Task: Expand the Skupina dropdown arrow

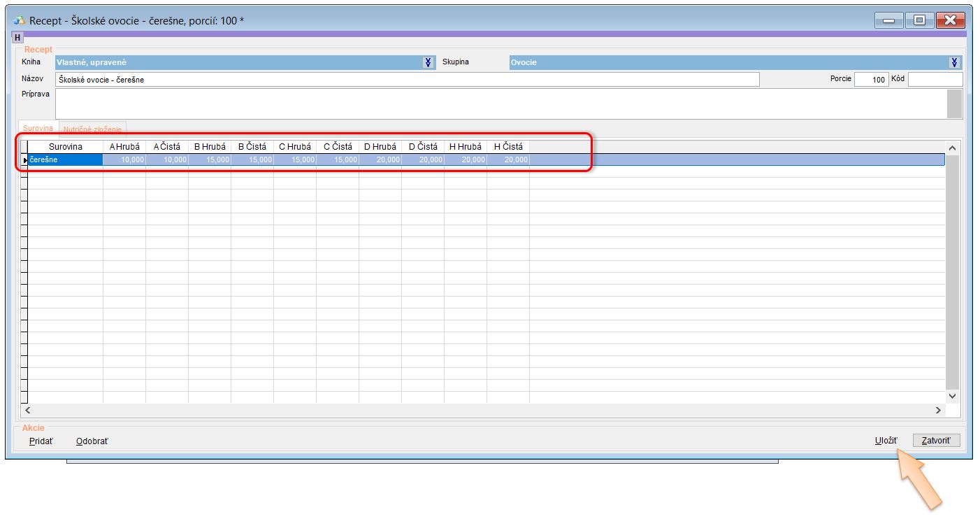Action: click(955, 62)
